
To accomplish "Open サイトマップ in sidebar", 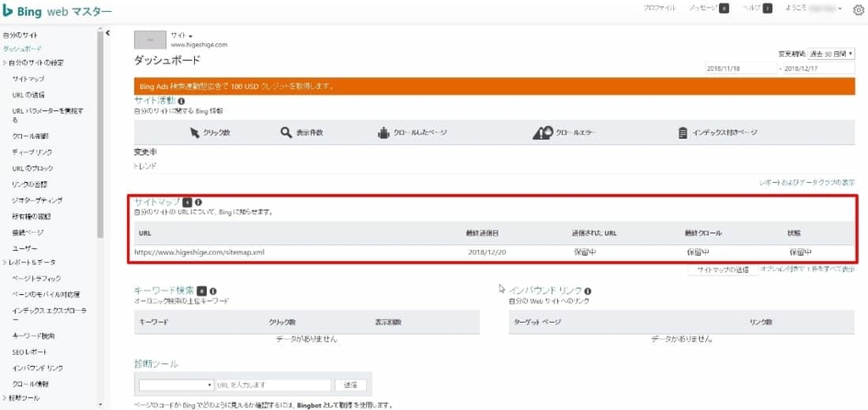I will pyautogui.click(x=28, y=79).
